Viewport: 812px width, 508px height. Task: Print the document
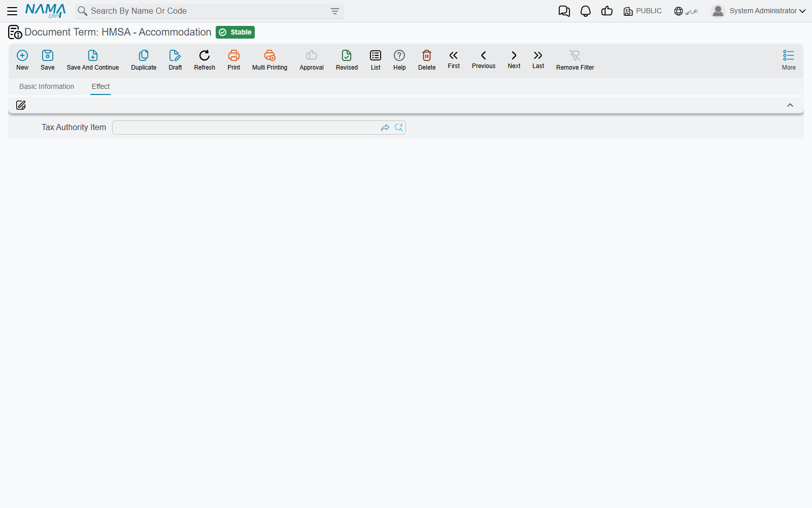(234, 60)
